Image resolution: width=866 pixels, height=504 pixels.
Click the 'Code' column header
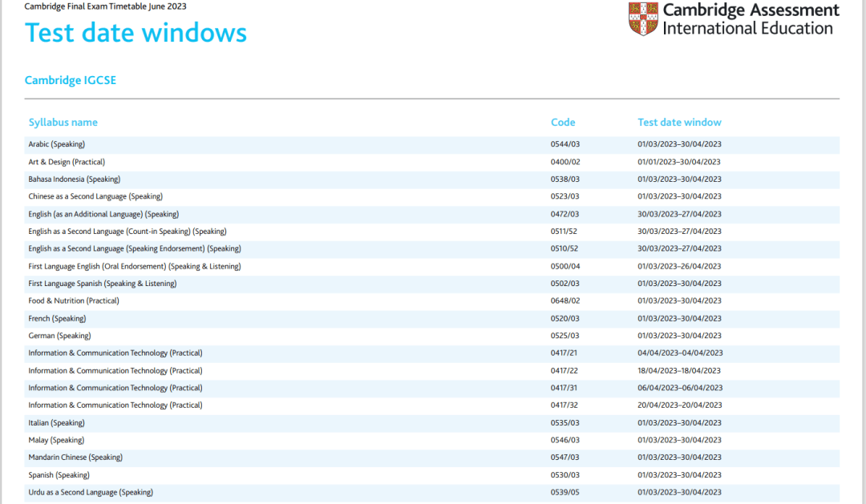coord(563,123)
